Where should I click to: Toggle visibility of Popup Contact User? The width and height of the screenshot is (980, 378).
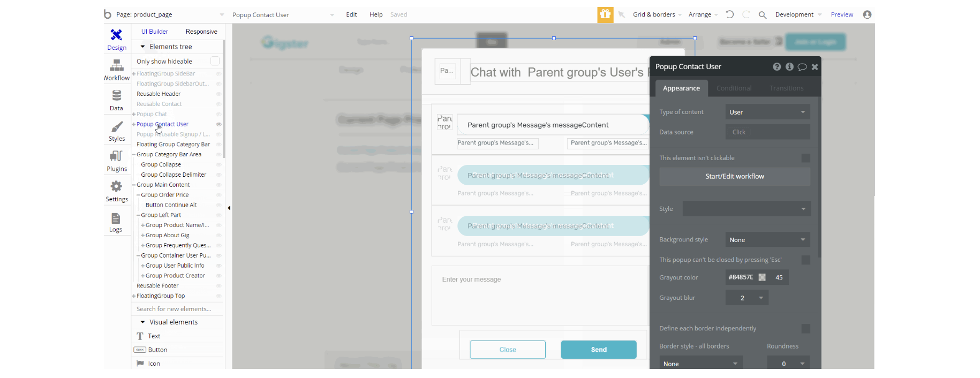pos(218,124)
